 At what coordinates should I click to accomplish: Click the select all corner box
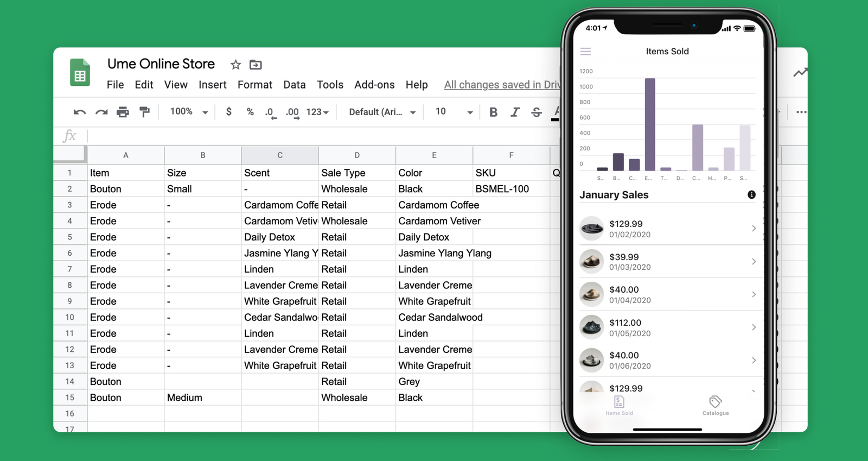tap(70, 155)
